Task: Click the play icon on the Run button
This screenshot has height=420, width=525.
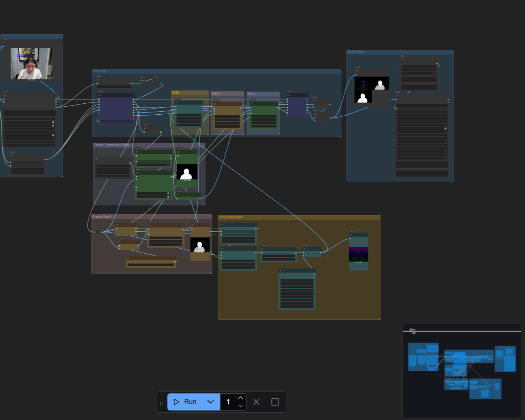Action: pos(176,402)
